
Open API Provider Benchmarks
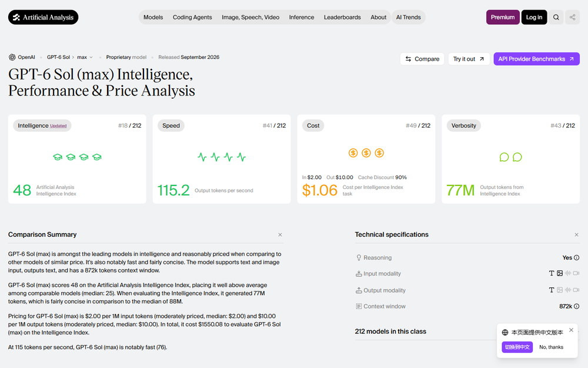536,59
